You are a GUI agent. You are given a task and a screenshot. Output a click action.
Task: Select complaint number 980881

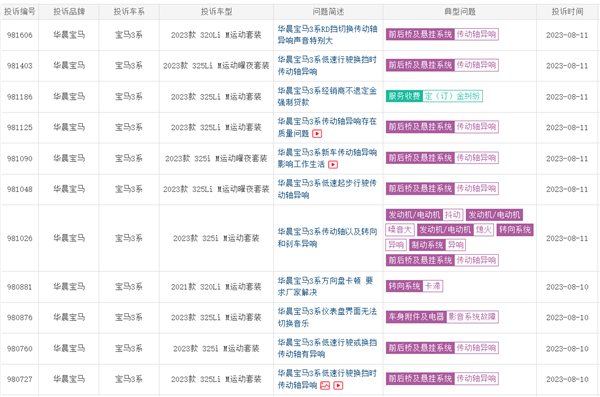20,287
